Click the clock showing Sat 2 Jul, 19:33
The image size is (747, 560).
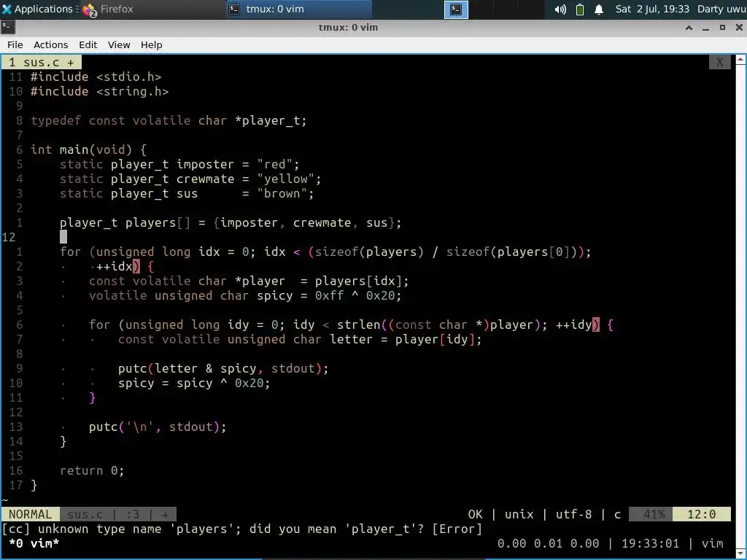point(651,9)
